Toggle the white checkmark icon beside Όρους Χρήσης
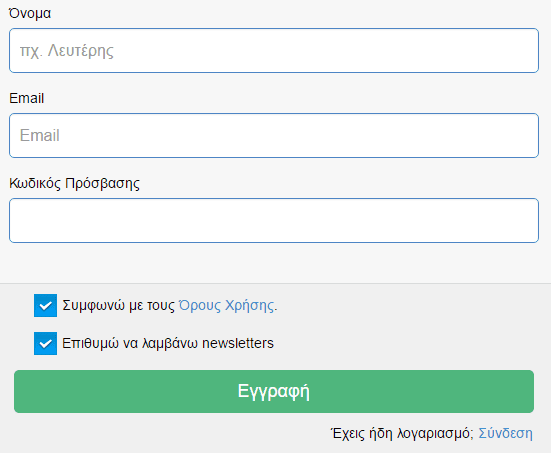This screenshot has width=551, height=453. (45, 306)
